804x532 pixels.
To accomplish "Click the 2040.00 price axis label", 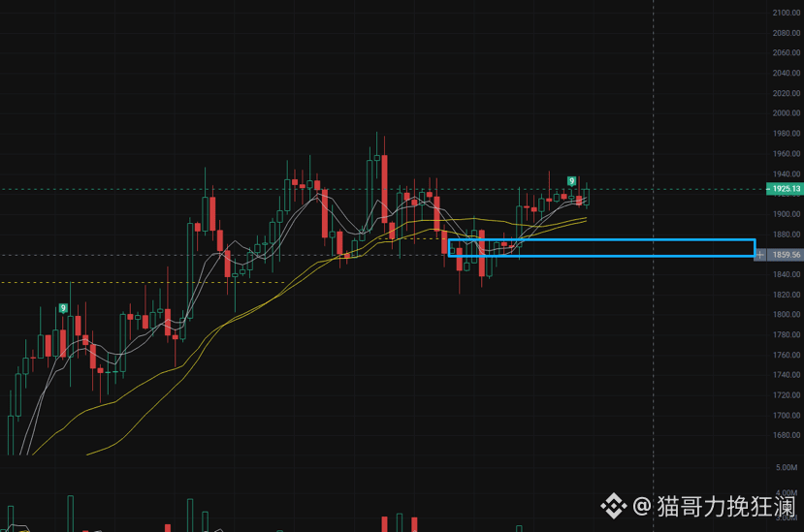I will (x=786, y=74).
